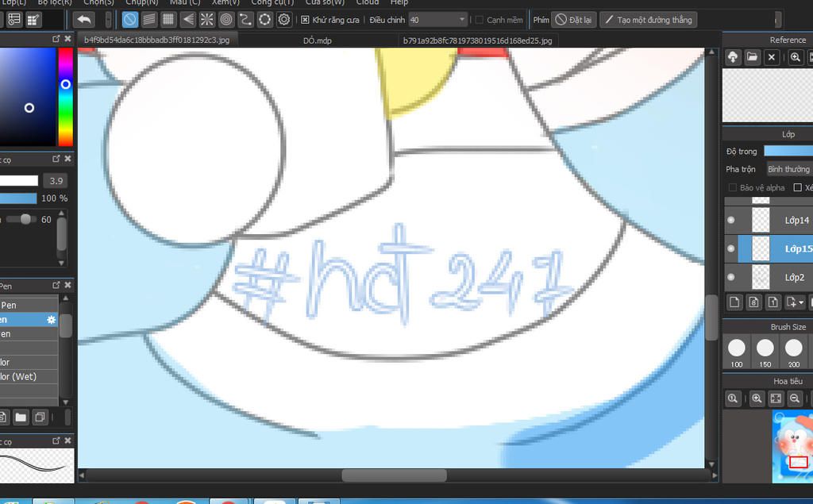Click the saturation-brightness color square
This screenshot has height=504, width=813.
click(x=28, y=97)
